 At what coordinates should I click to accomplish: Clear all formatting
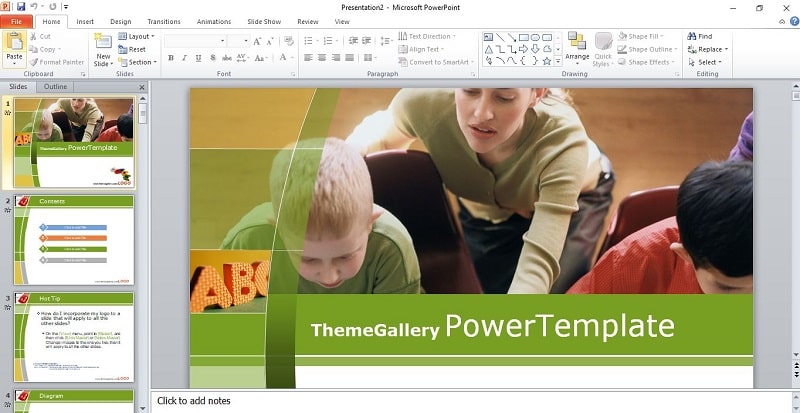coord(289,41)
